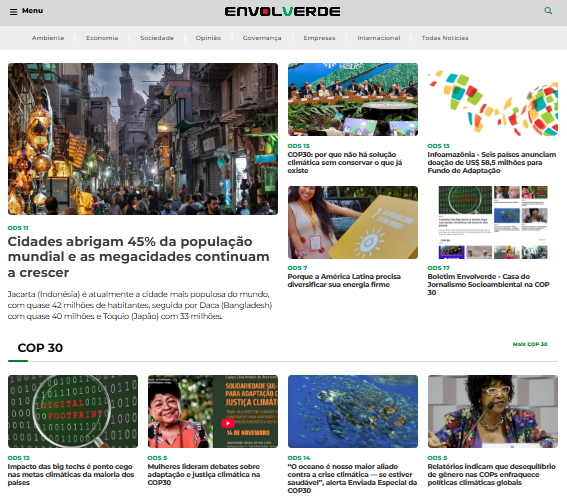Click the Menu label in header
The width and height of the screenshot is (567, 501).
(x=33, y=11)
